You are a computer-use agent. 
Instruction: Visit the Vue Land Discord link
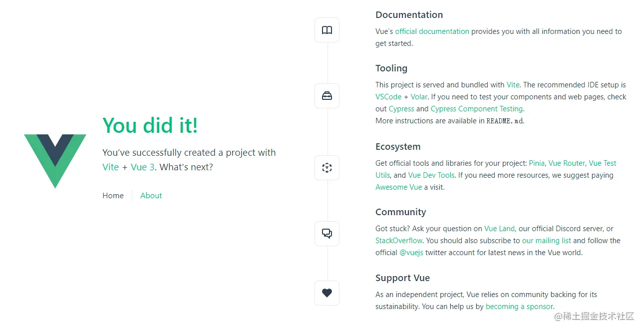click(x=499, y=229)
